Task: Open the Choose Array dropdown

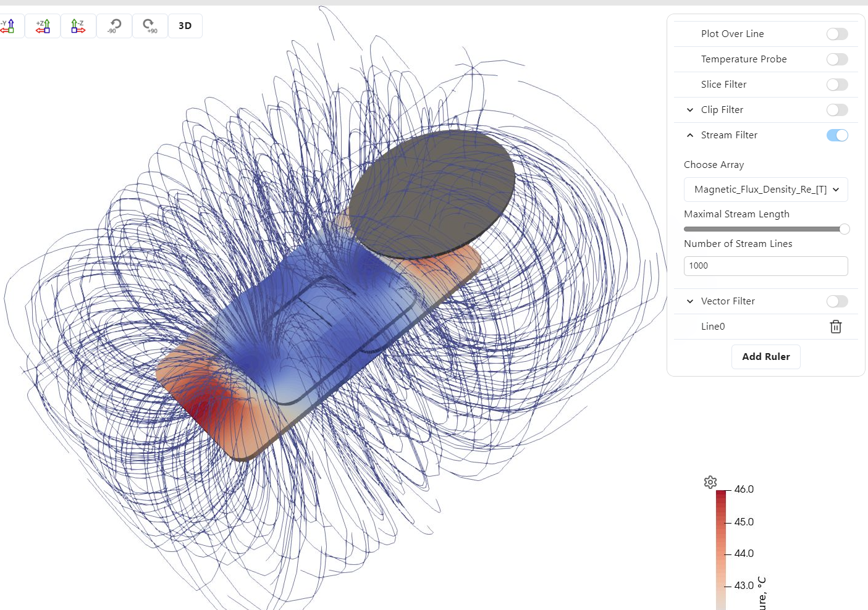Action: (x=765, y=190)
